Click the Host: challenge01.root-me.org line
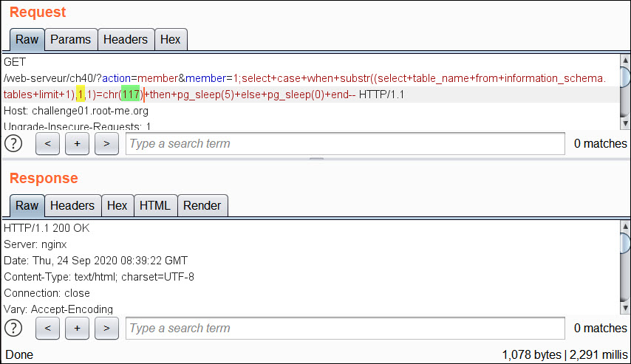 tap(76, 111)
